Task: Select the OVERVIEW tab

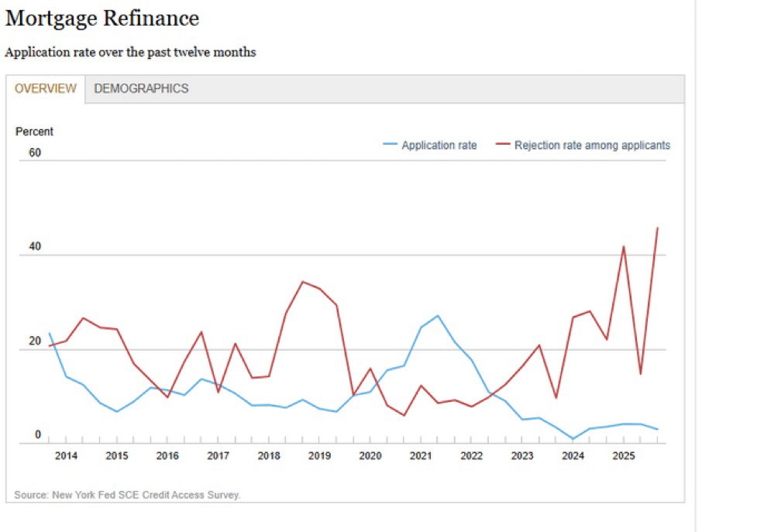Action: point(46,88)
